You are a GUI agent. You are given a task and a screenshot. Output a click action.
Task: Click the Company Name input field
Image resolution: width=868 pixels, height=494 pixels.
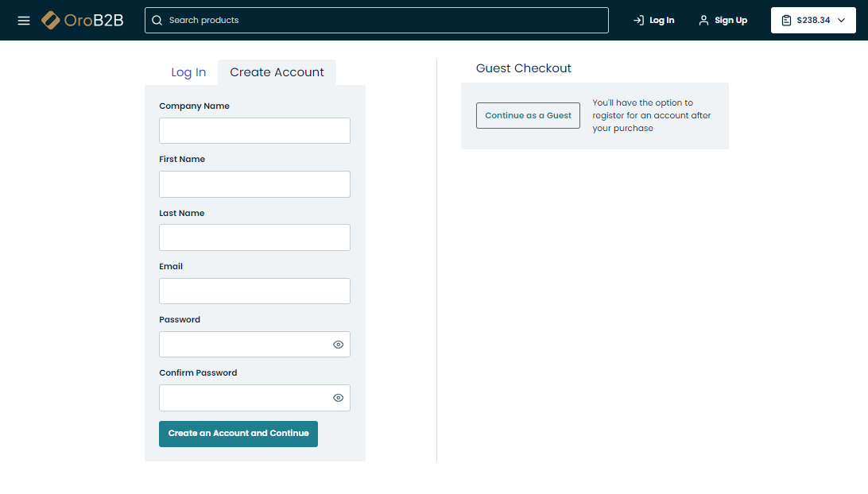254,131
